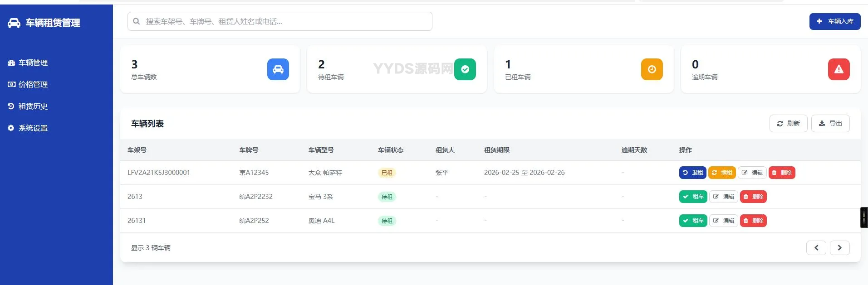This screenshot has width=868, height=285.
Task: Export the vehicle list with 导出
Action: coord(830,123)
